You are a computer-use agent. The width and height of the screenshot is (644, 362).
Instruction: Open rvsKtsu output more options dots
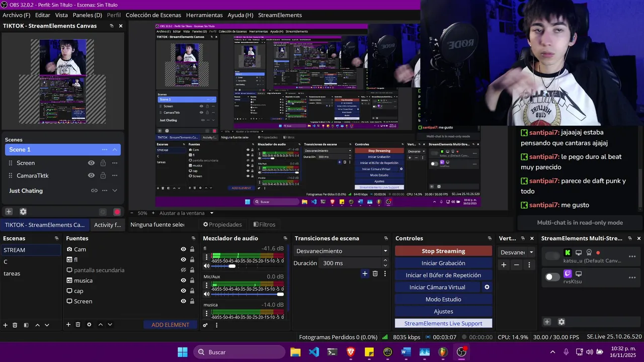click(x=632, y=278)
